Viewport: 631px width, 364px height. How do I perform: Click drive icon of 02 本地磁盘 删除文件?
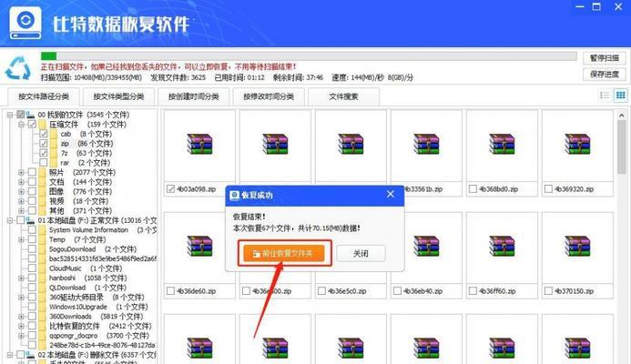[x=31, y=354]
